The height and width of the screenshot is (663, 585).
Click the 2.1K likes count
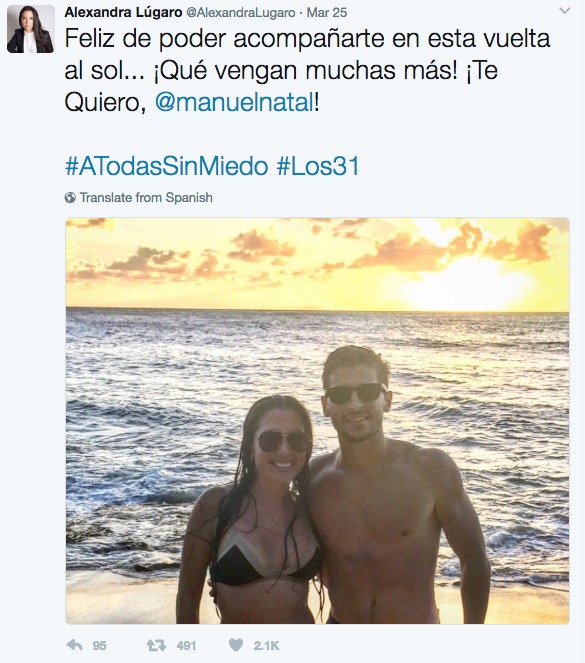(x=267, y=646)
